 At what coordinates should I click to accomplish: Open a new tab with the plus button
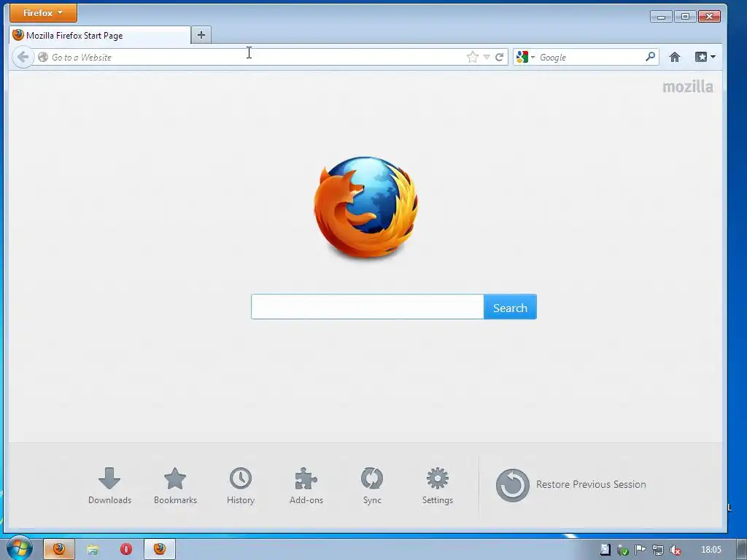pyautogui.click(x=201, y=35)
